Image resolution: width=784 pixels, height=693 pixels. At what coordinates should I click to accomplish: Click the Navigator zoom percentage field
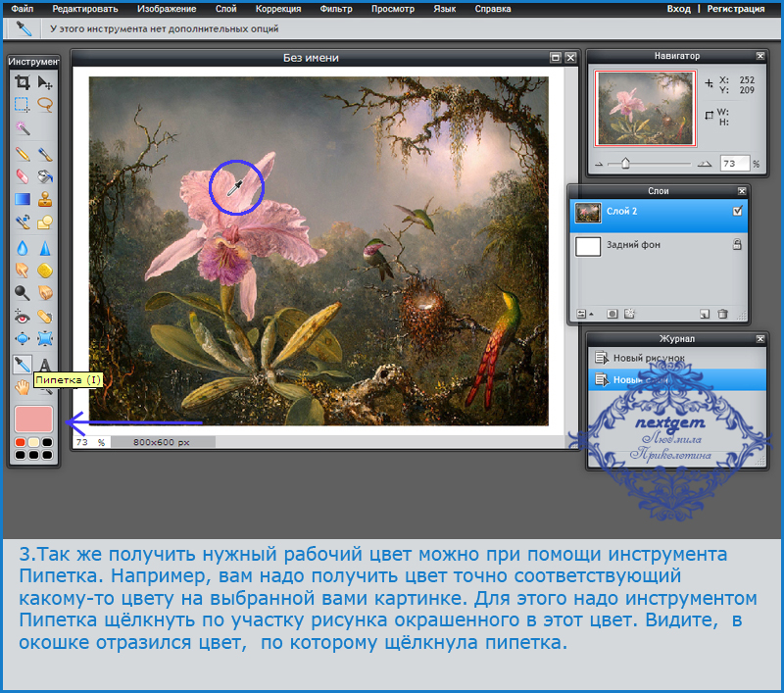(x=734, y=164)
